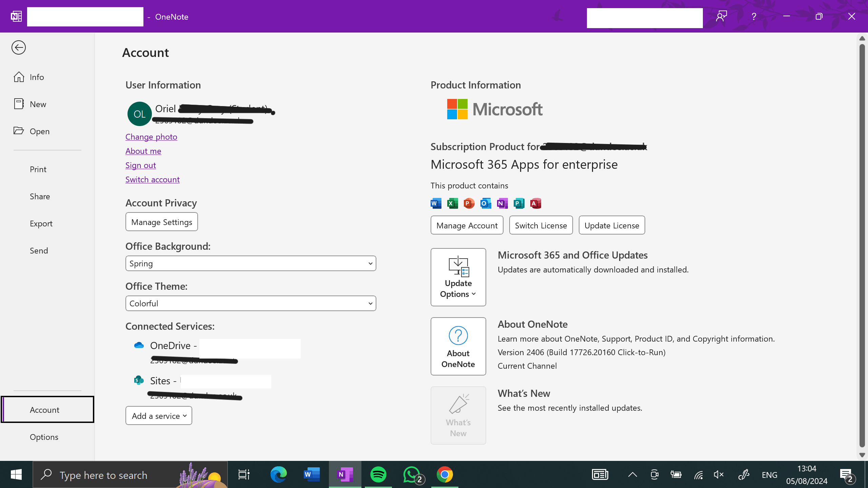868x488 pixels.
Task: Click the Outlook icon in product list
Action: [486, 203]
